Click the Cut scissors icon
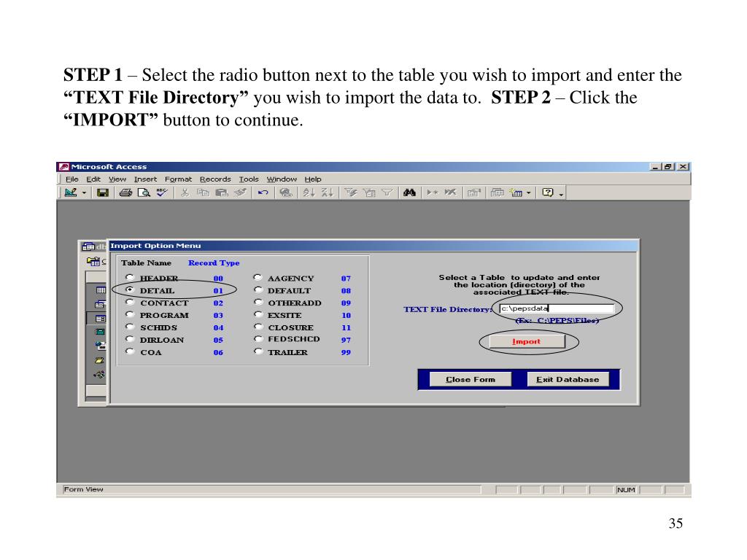The width and height of the screenshot is (747, 560). [185, 192]
